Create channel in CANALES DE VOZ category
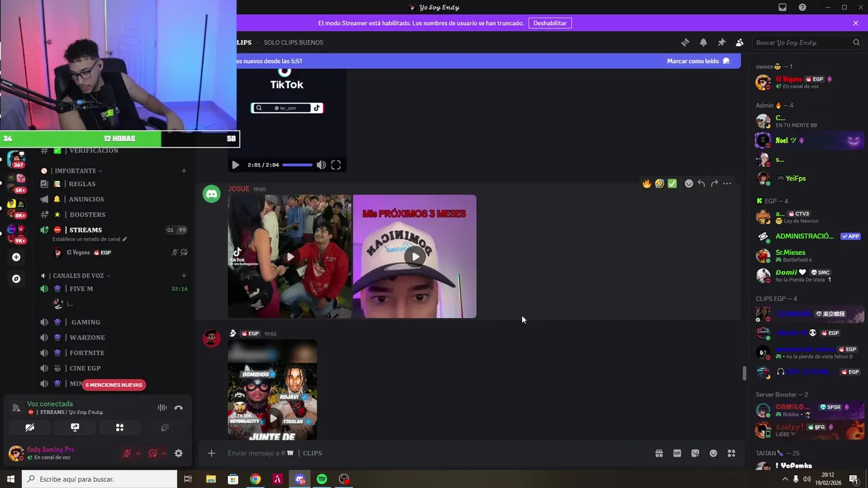 tap(184, 276)
